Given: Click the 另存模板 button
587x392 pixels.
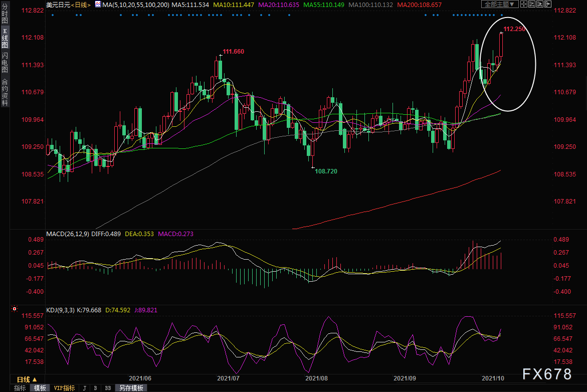Looking at the screenshot, I should (x=131, y=388).
